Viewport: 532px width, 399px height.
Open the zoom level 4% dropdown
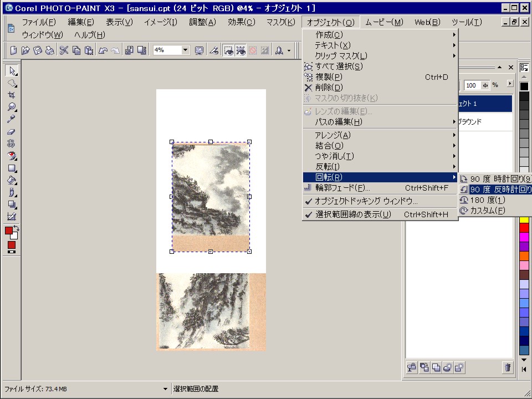(x=185, y=50)
